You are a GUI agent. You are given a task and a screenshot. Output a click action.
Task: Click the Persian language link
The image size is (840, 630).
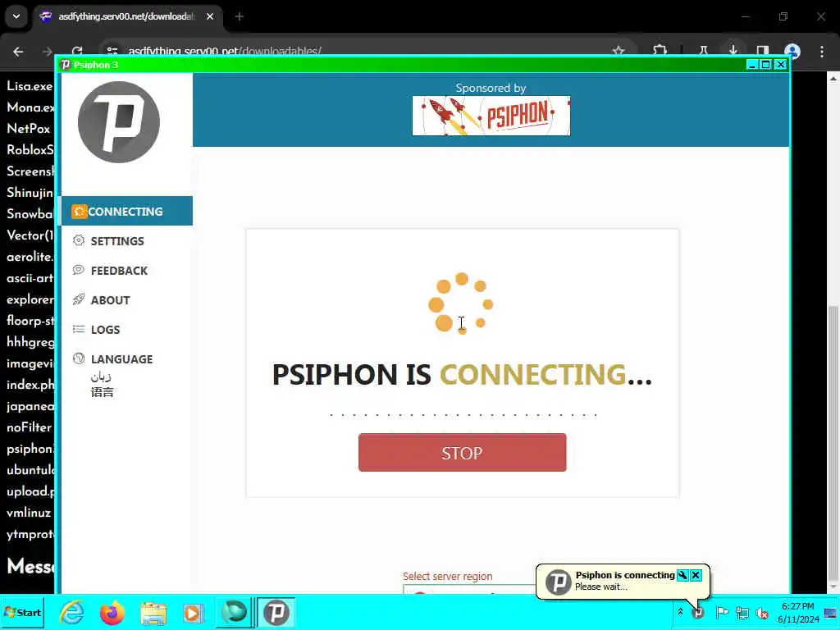pyautogui.click(x=101, y=377)
